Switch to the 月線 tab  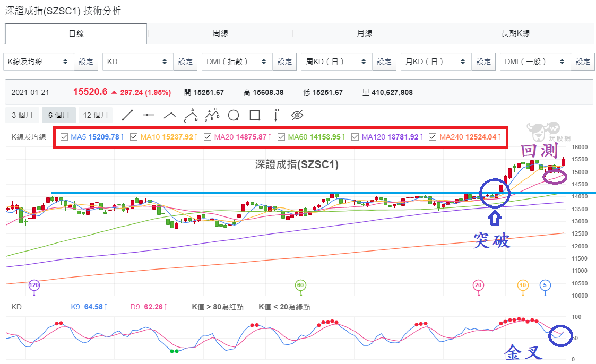tap(365, 33)
